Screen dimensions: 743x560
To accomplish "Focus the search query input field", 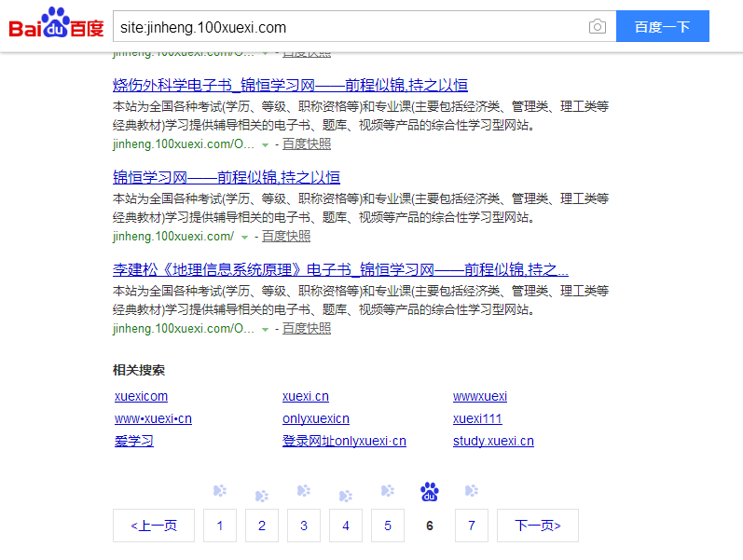I will [349, 27].
